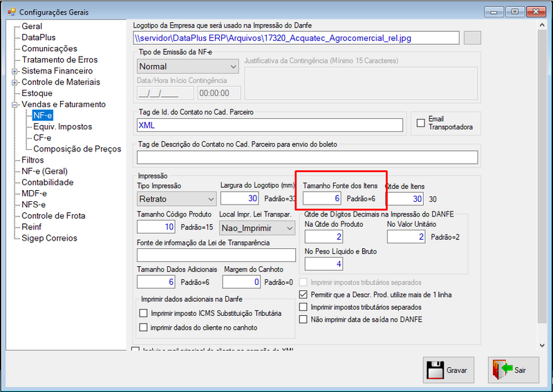Enable the active Imprimir impostos tributários separados checkbox
The height and width of the screenshot is (392, 553).
(x=303, y=307)
